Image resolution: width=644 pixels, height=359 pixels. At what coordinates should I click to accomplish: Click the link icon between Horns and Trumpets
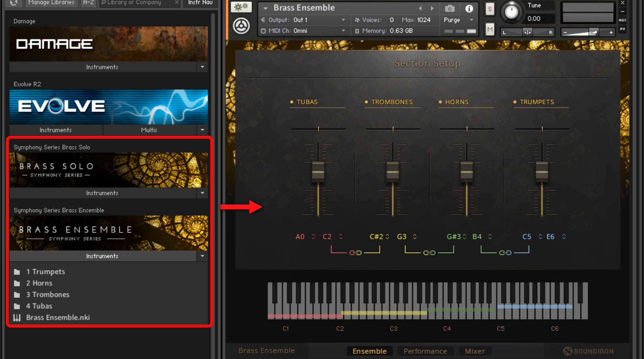[505, 253]
